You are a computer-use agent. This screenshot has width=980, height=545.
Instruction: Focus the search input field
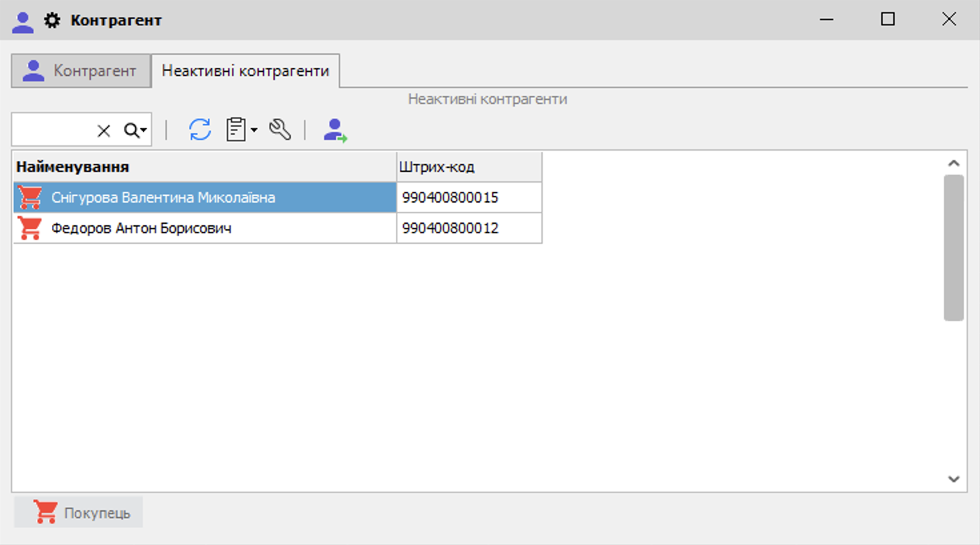pos(53,130)
